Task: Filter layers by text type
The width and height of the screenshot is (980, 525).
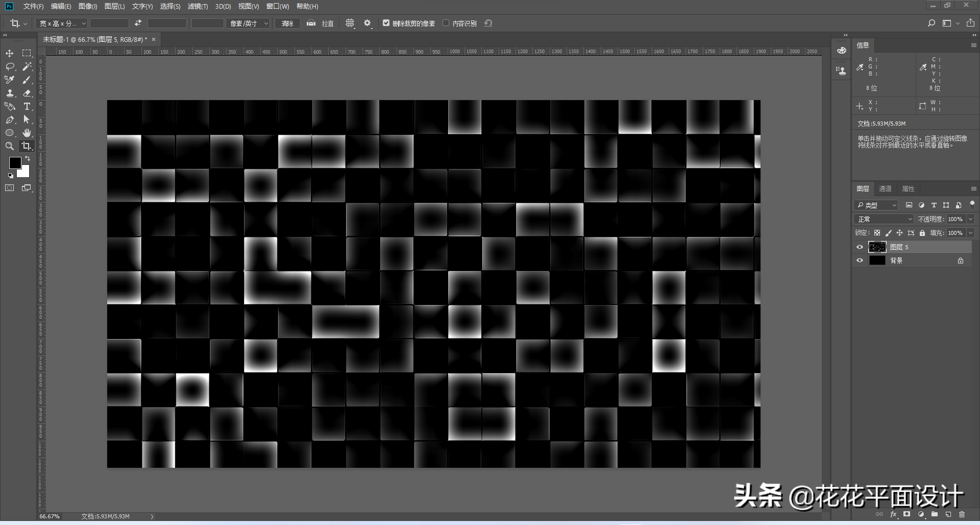Action: click(934, 205)
